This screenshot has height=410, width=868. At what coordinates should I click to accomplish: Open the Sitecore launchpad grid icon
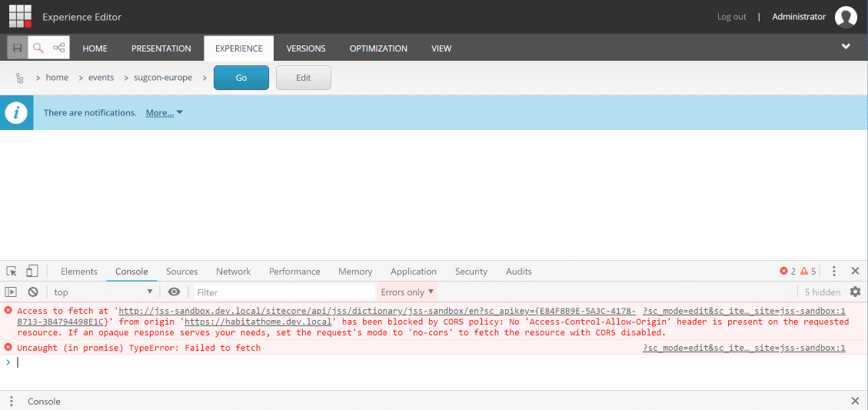pos(21,16)
